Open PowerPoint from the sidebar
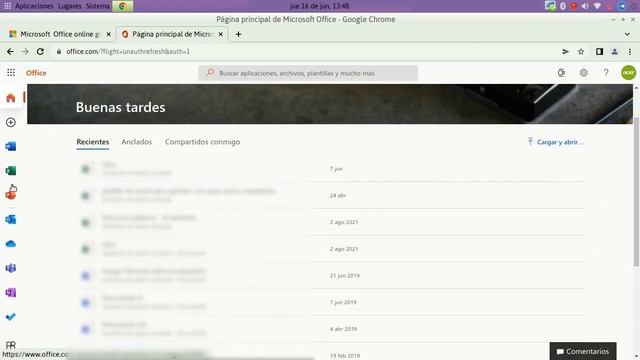 (x=11, y=195)
